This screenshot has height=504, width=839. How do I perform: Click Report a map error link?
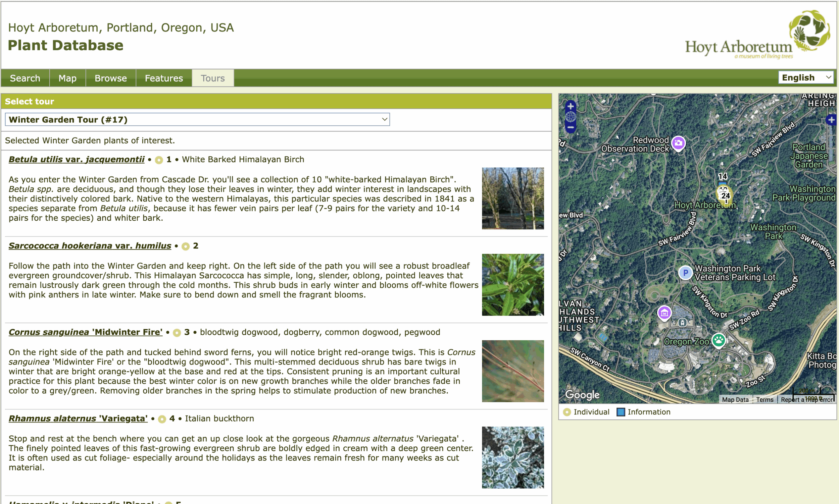click(x=807, y=399)
